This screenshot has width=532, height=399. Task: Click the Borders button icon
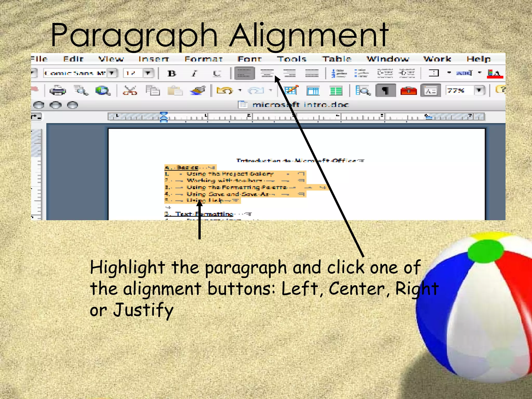pos(434,73)
